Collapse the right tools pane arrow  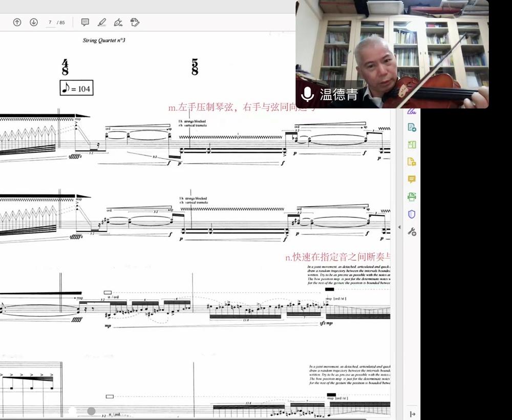(399, 227)
